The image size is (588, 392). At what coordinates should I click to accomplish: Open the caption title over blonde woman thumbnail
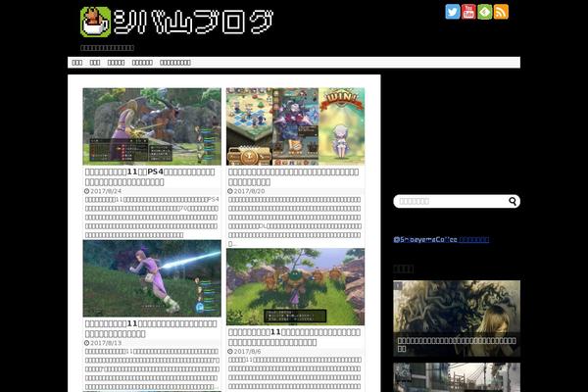click(457, 344)
